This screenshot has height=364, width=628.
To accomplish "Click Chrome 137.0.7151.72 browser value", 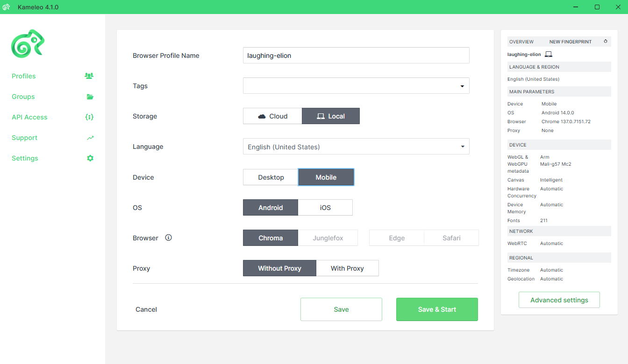I will (566, 122).
